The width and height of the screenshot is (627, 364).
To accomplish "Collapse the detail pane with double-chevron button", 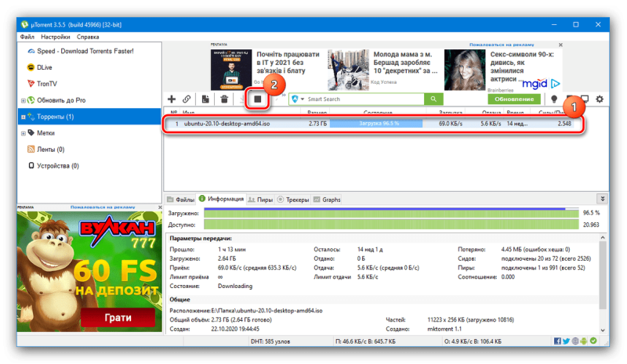I will point(602,199).
